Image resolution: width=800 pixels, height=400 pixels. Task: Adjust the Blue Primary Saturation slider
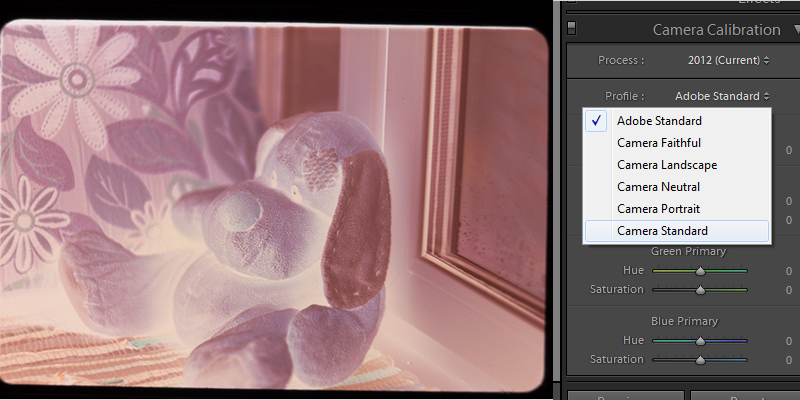[x=700, y=360]
